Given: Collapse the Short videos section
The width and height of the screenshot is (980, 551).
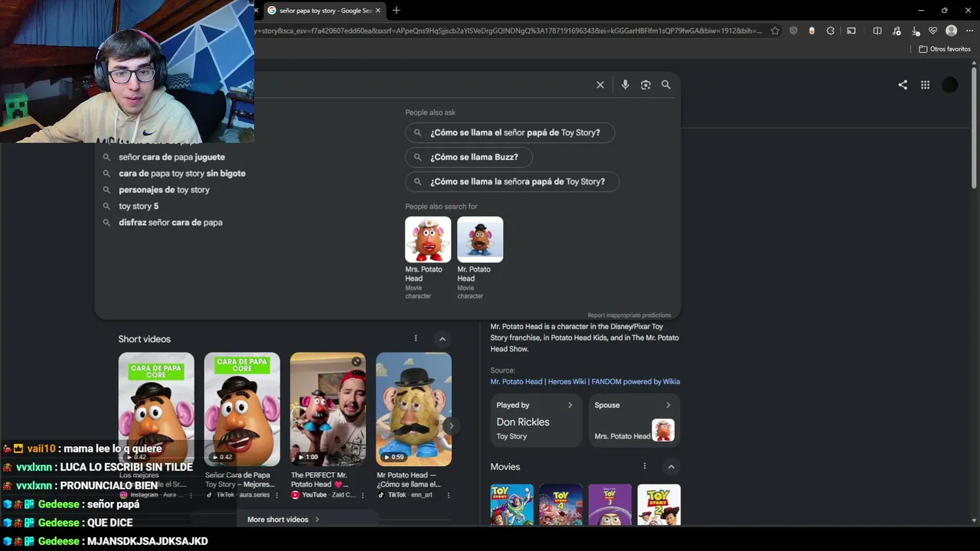Looking at the screenshot, I should click(442, 338).
